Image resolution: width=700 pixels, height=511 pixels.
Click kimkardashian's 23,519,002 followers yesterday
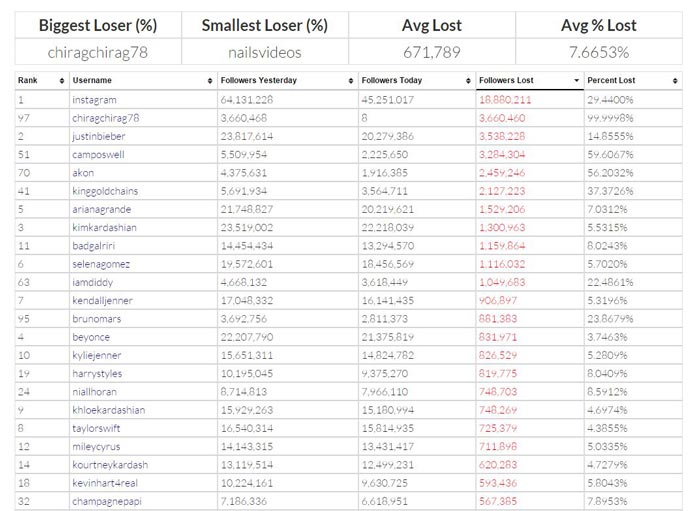pos(246,228)
